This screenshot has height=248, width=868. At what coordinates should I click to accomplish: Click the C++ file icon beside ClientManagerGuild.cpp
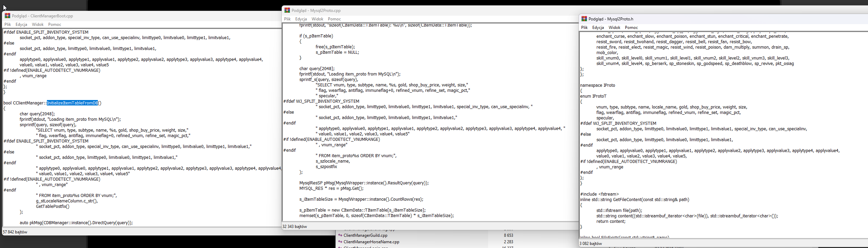tap(340, 235)
